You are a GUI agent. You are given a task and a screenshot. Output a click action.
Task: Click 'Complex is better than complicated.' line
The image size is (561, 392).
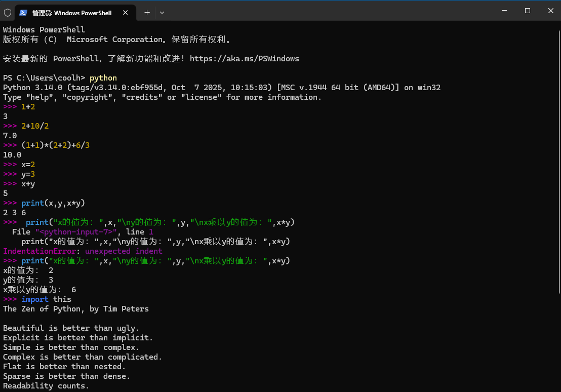coord(83,357)
